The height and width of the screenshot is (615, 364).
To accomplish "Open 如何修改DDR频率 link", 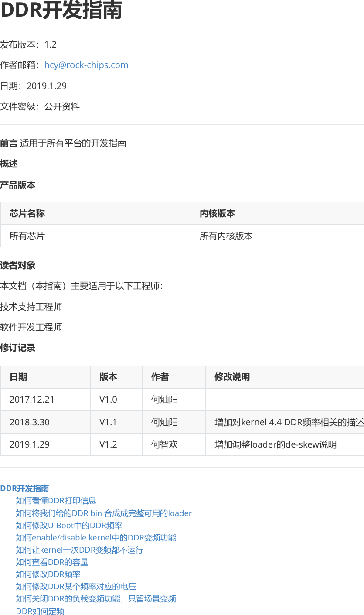I will (x=48, y=574).
